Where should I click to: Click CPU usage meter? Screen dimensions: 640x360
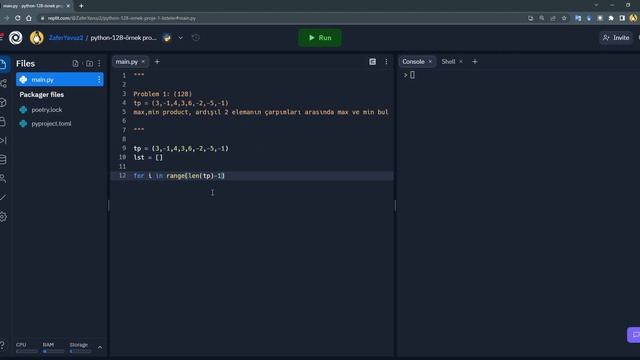[x=26, y=348]
